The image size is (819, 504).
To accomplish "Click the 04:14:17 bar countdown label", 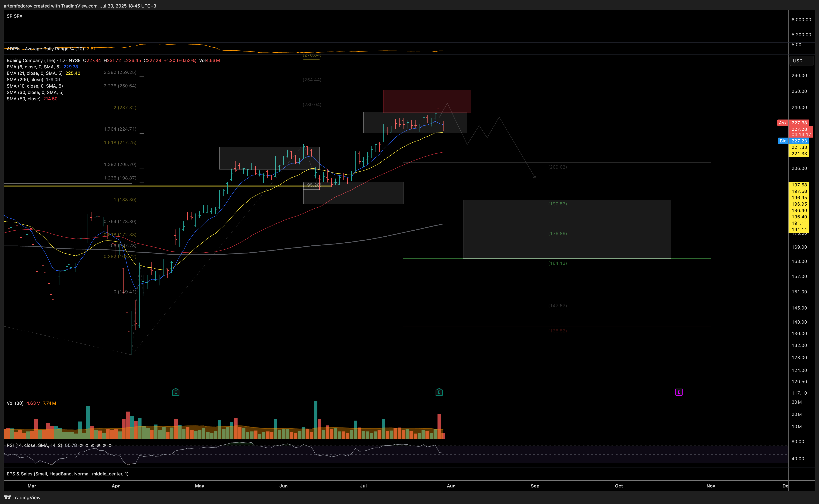I will coord(801,135).
